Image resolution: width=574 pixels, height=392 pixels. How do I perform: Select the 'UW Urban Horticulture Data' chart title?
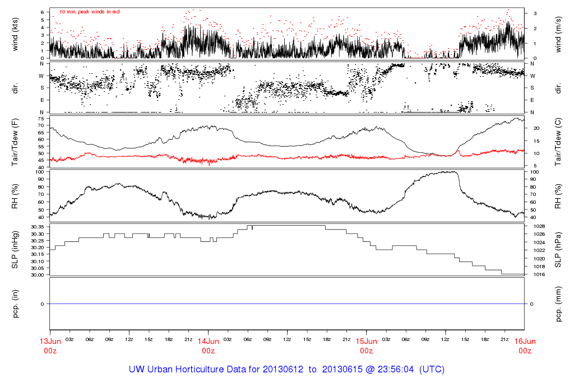pos(286,370)
